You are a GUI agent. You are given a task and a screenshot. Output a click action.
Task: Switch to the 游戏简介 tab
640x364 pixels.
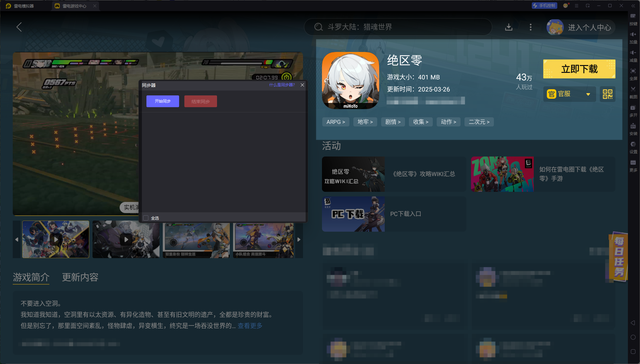click(31, 277)
